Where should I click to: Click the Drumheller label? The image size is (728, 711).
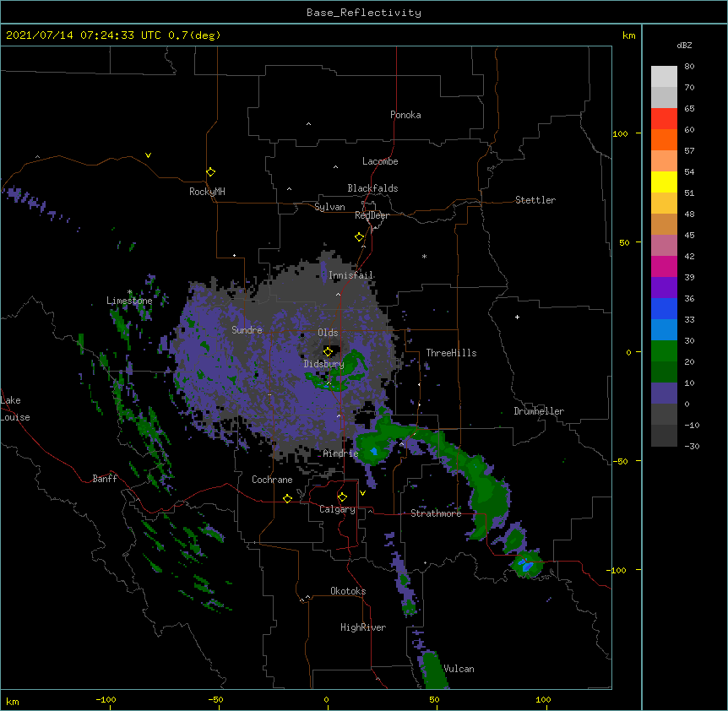(539, 411)
